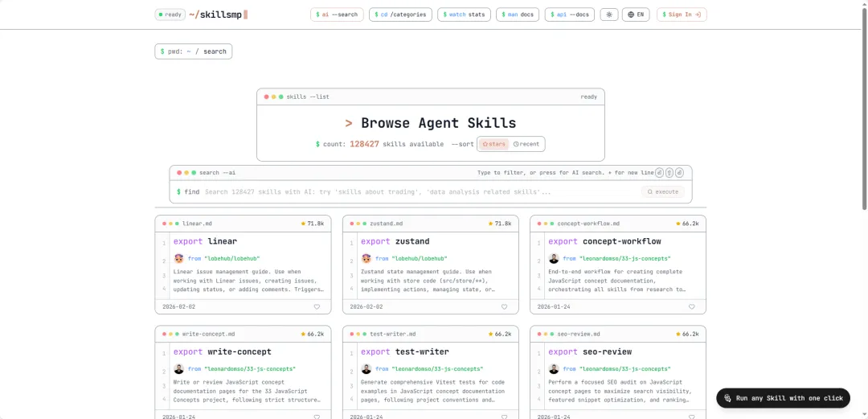The width and height of the screenshot is (868, 419).
Task: Click the clock icon in recent sort
Action: tap(516, 144)
